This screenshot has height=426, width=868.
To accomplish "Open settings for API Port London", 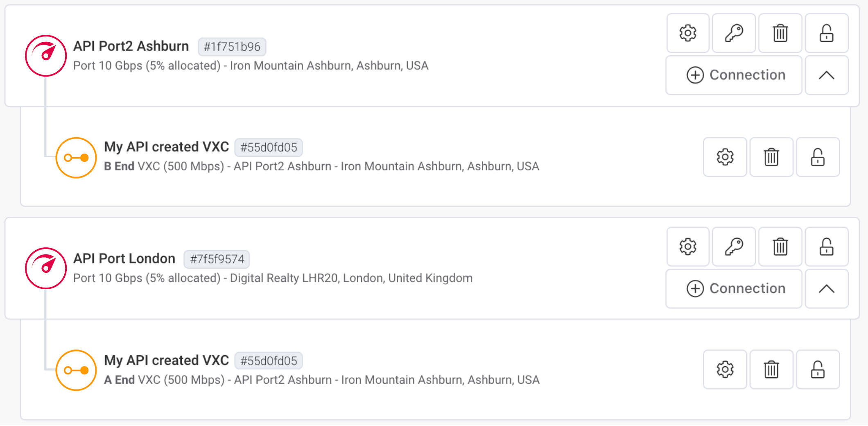I will pos(688,247).
